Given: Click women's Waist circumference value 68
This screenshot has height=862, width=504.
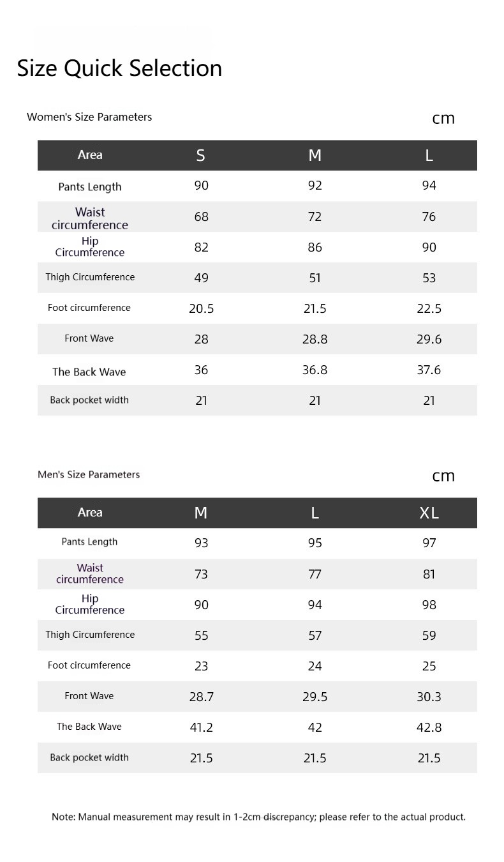Looking at the screenshot, I should [x=201, y=216].
